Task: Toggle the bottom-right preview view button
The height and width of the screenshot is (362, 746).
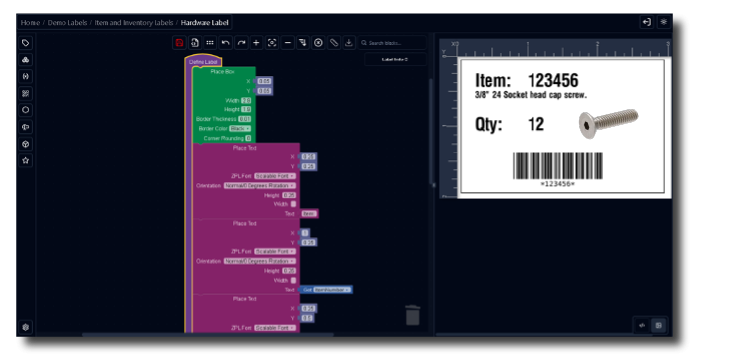Action: coord(658,325)
